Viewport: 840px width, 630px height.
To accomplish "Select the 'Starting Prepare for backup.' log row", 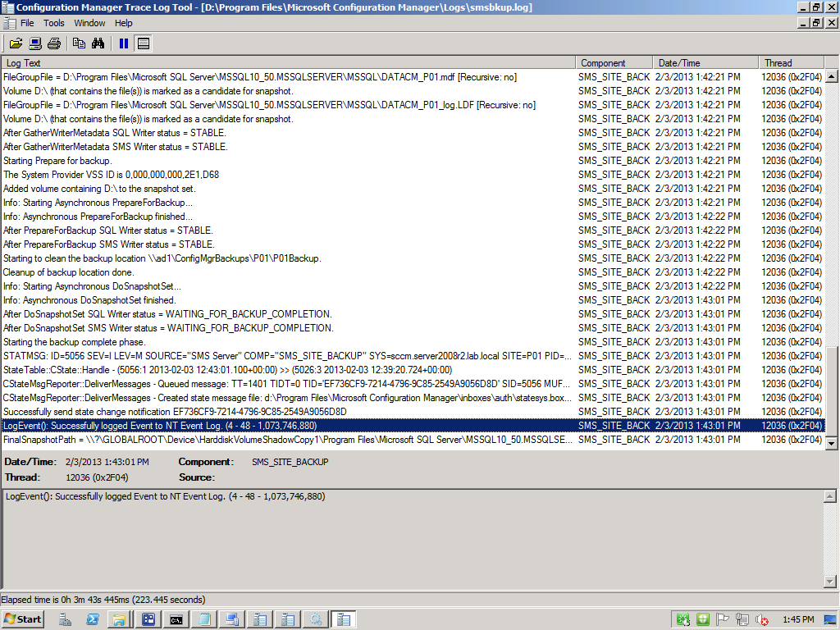I will click(x=413, y=161).
